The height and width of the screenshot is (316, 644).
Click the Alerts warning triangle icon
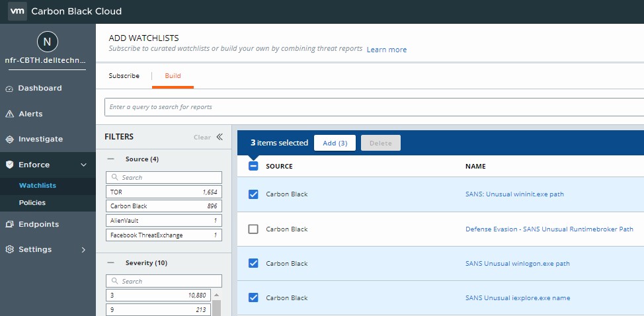(9, 114)
